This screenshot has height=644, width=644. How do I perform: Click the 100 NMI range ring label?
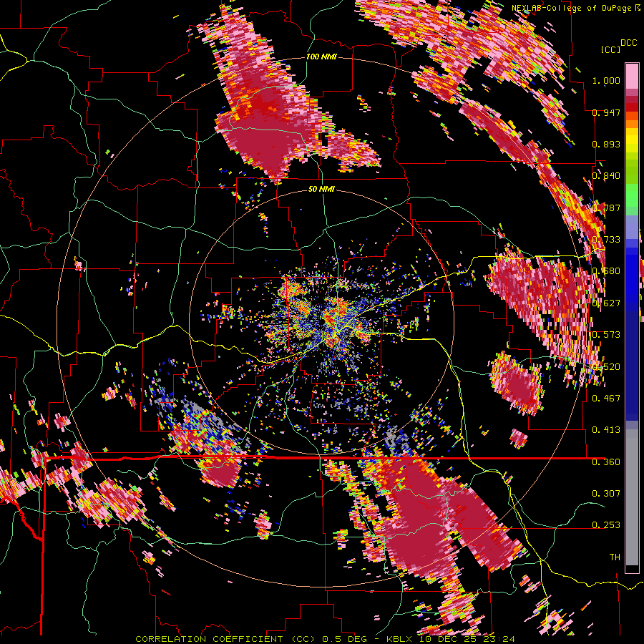pos(321,57)
